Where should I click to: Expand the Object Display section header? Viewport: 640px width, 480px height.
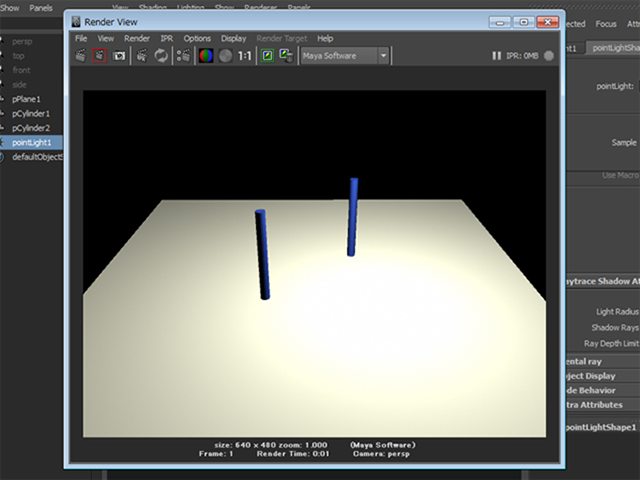click(x=602, y=376)
